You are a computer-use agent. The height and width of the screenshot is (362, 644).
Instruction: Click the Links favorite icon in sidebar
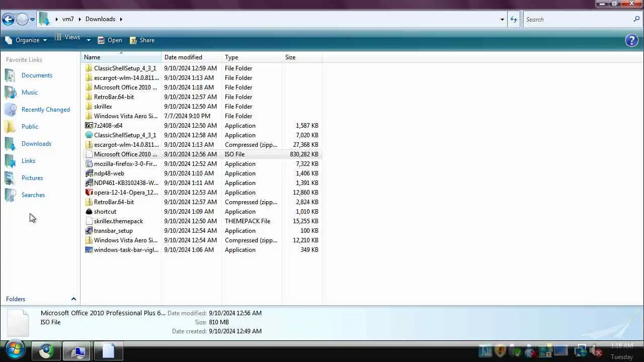click(x=11, y=161)
